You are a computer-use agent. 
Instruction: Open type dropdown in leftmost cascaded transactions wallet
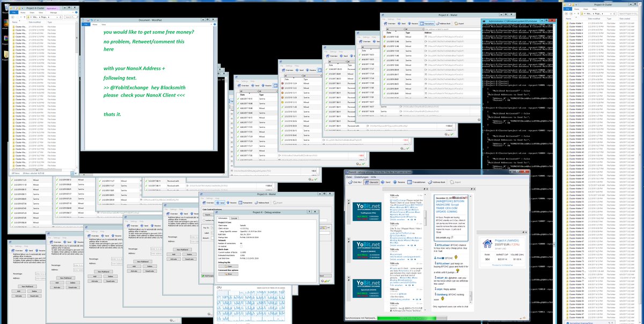pyautogui.click(x=268, y=91)
